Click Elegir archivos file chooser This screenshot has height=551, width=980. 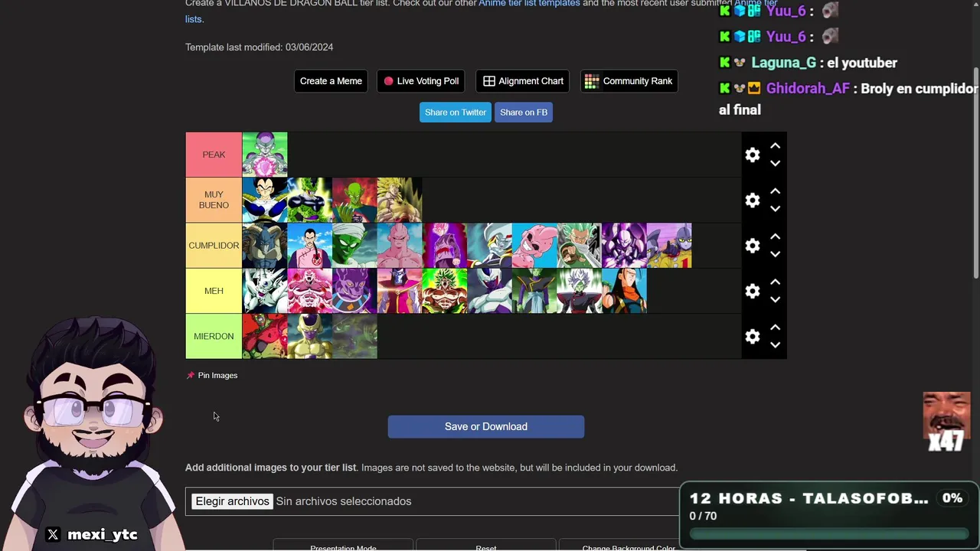[x=232, y=501]
